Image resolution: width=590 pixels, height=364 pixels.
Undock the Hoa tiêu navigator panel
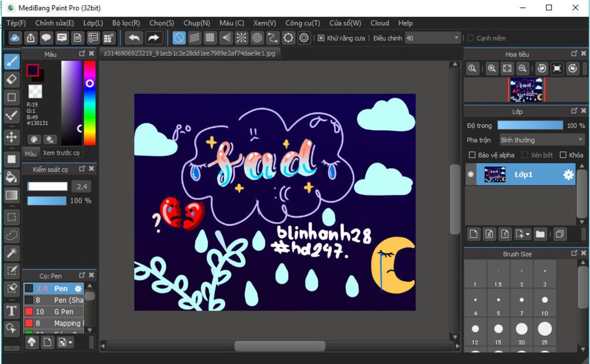(574, 54)
